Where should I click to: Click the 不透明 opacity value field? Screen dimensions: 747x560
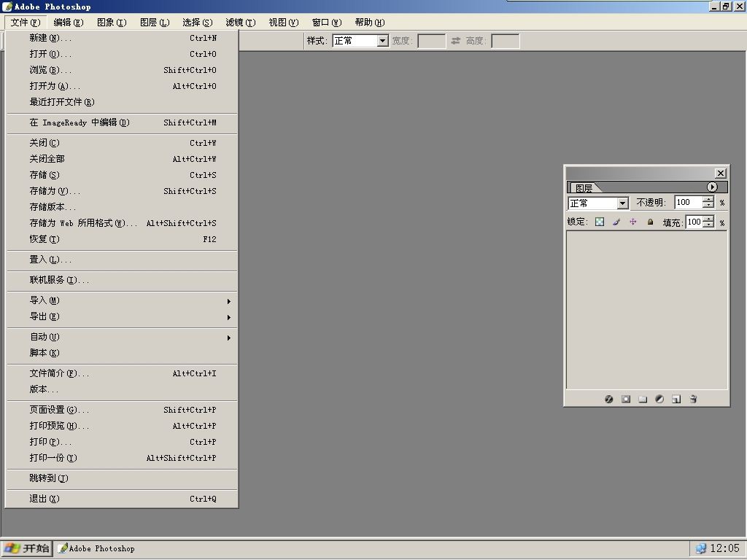point(689,203)
